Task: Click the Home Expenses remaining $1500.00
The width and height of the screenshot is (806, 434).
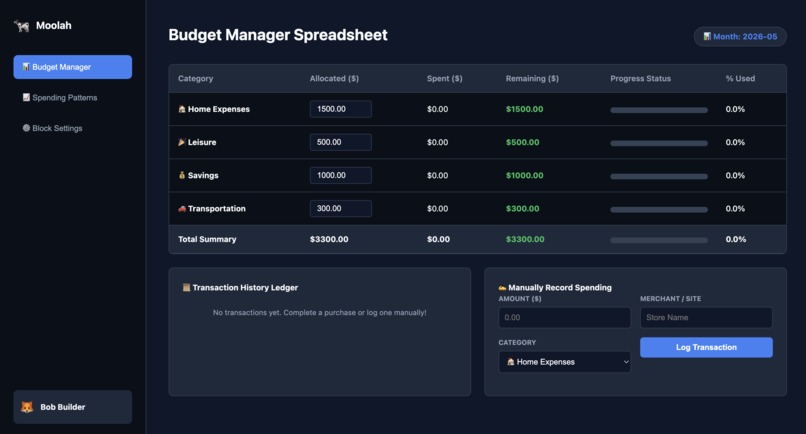Action: pyautogui.click(x=524, y=109)
